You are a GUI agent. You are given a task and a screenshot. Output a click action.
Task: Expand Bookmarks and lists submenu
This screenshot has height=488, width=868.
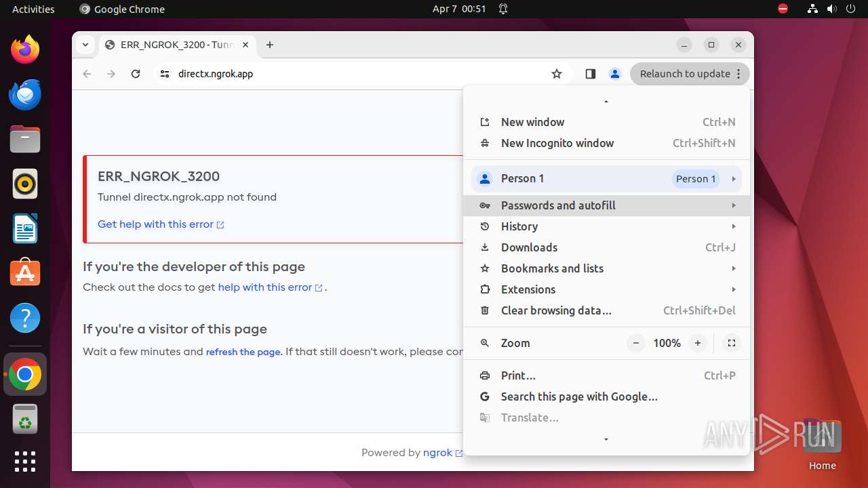click(x=607, y=268)
